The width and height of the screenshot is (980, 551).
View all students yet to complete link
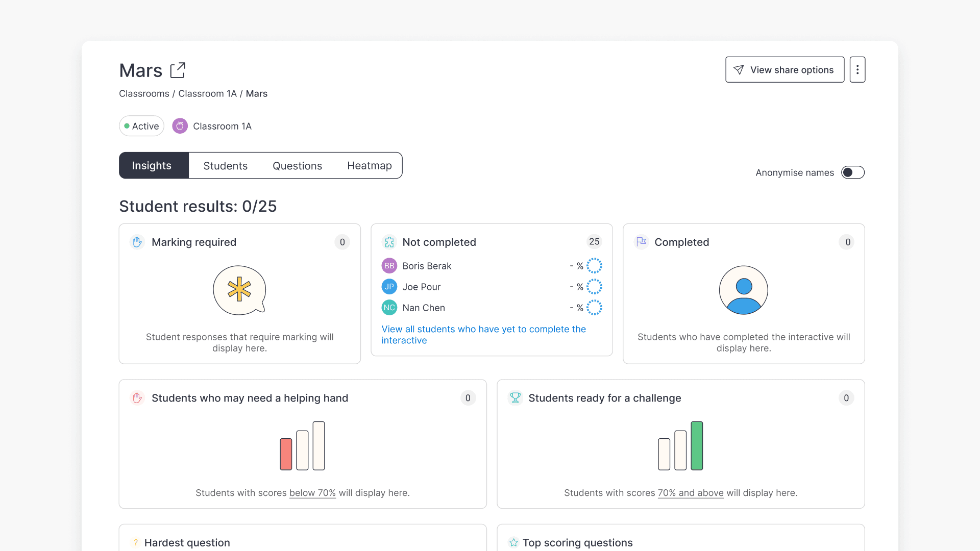(x=483, y=335)
